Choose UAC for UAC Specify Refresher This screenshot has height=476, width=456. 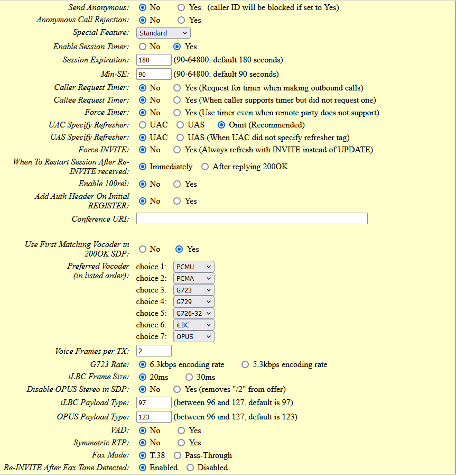[x=143, y=125]
